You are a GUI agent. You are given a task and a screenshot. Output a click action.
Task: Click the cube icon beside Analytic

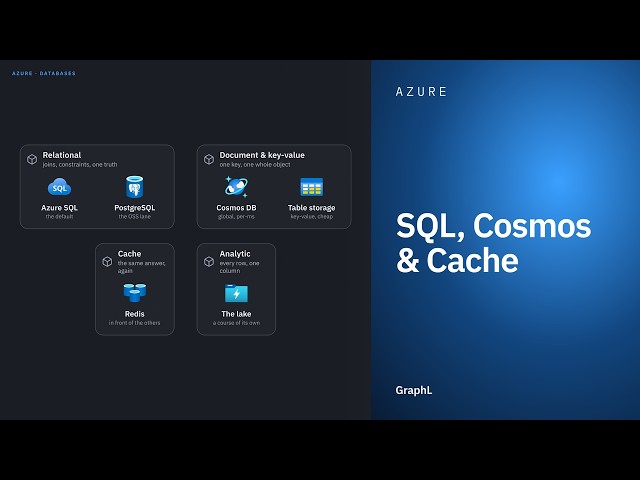209,262
